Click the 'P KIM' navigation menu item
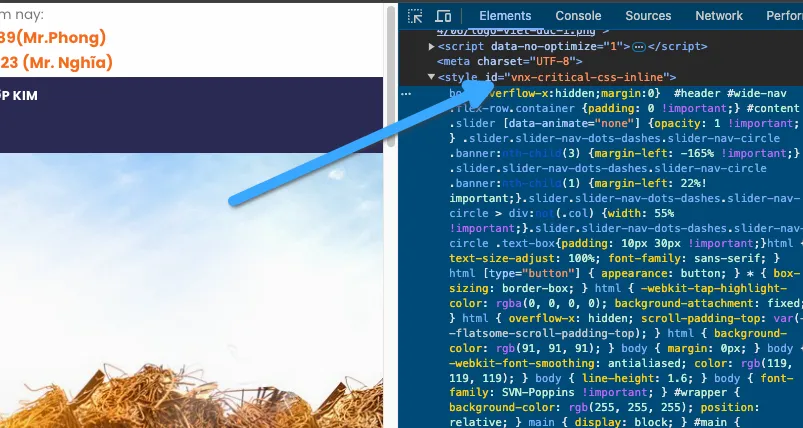The image size is (803, 428). (19, 96)
